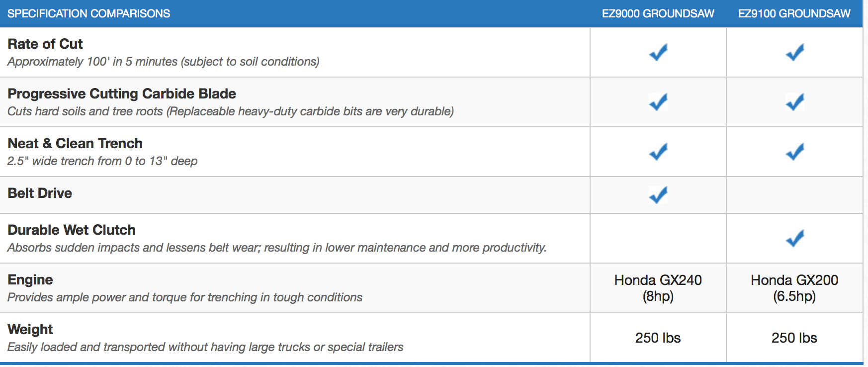The image size is (868, 367).
Task: Click the Belt Drive row title
Action: [40, 193]
